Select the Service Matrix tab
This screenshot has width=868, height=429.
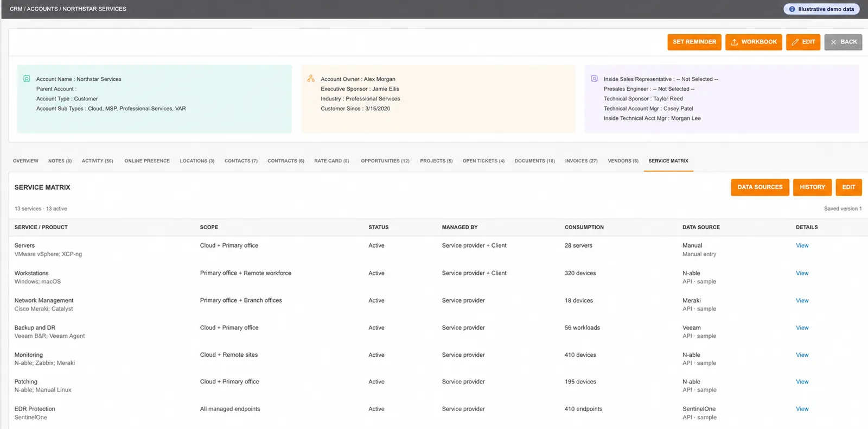(x=668, y=161)
